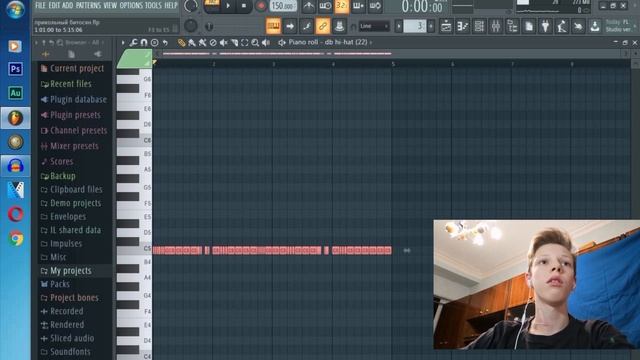Open the piano roll main menu arrow

point(123,42)
